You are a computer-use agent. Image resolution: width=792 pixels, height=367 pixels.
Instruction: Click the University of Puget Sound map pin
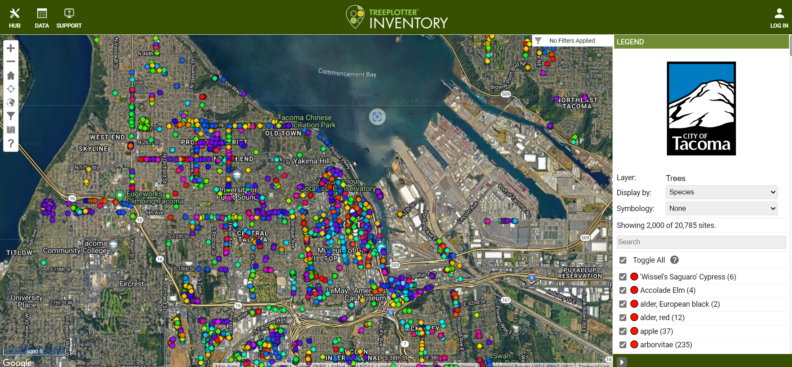[237, 176]
